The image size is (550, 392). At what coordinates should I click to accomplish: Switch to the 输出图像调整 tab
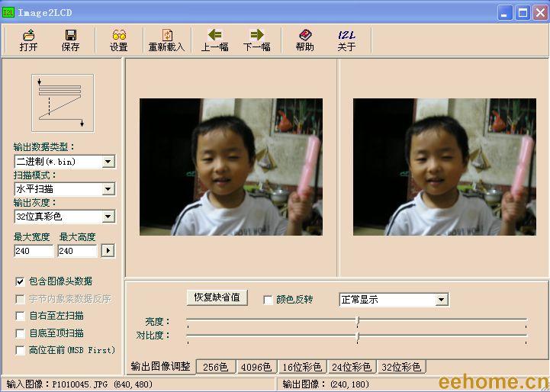[x=160, y=366]
